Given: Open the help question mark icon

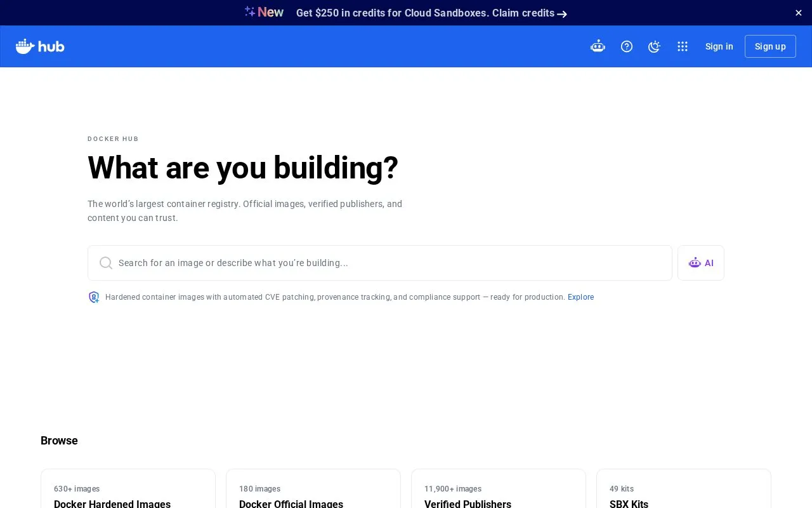Looking at the screenshot, I should point(627,46).
